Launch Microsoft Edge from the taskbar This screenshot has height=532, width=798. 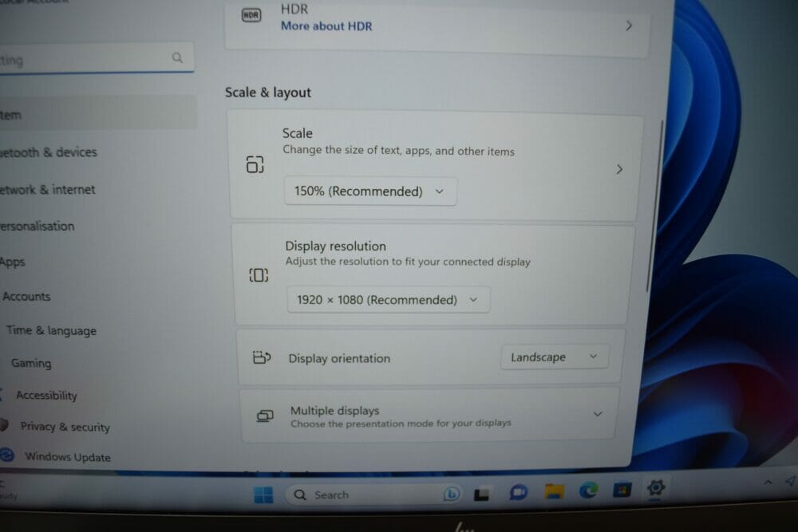coord(588,491)
